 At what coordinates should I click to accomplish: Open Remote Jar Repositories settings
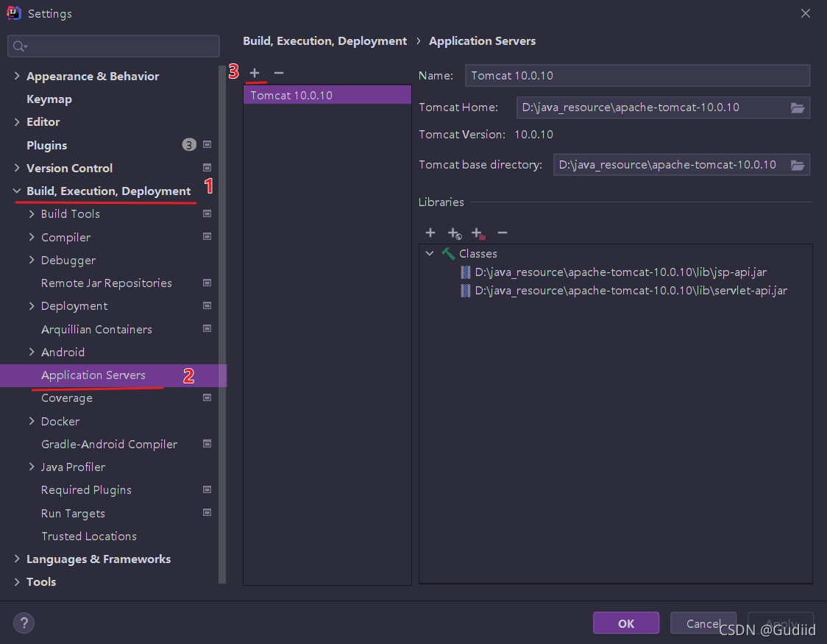click(107, 283)
